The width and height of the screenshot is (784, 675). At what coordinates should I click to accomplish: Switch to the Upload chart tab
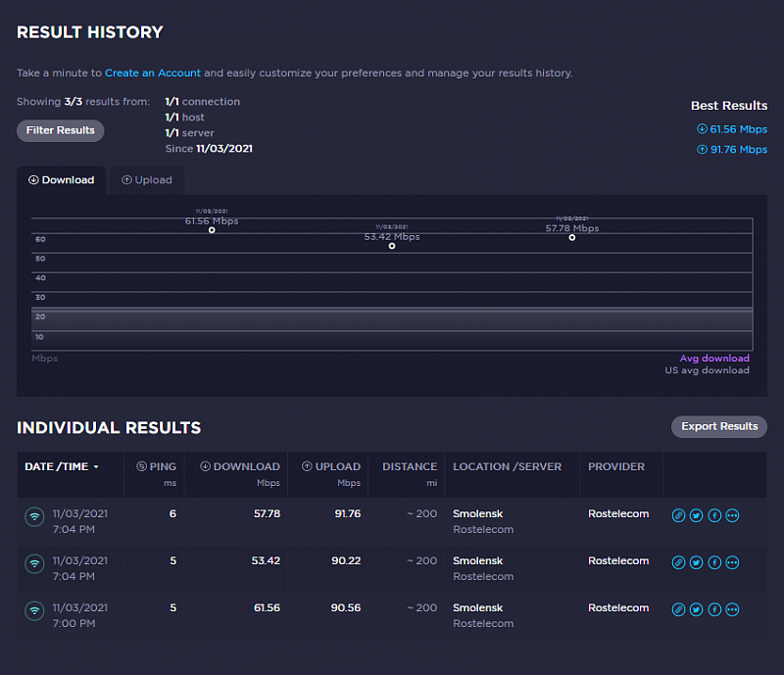147,180
